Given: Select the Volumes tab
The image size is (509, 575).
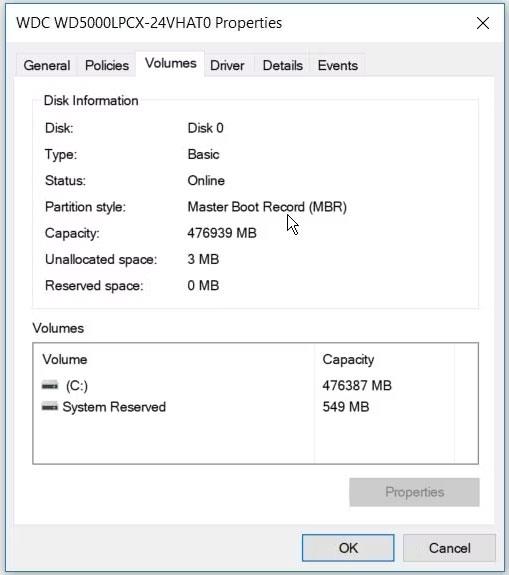Looking at the screenshot, I should point(171,63).
